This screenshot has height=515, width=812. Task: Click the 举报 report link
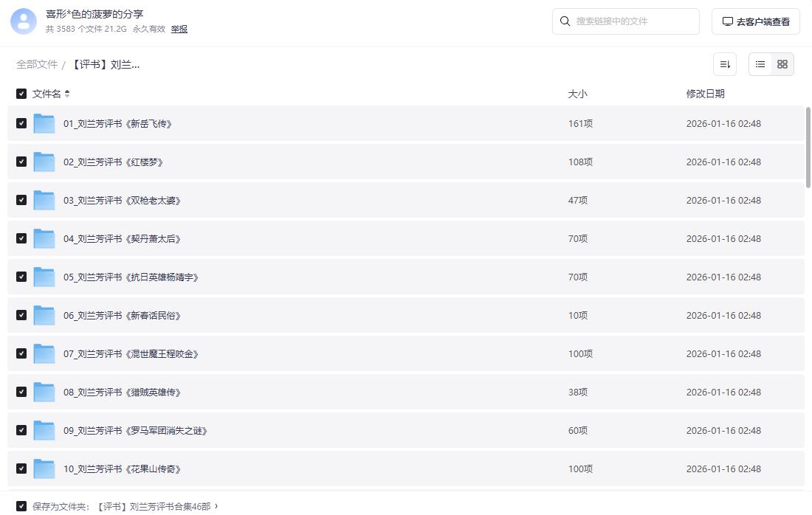179,29
